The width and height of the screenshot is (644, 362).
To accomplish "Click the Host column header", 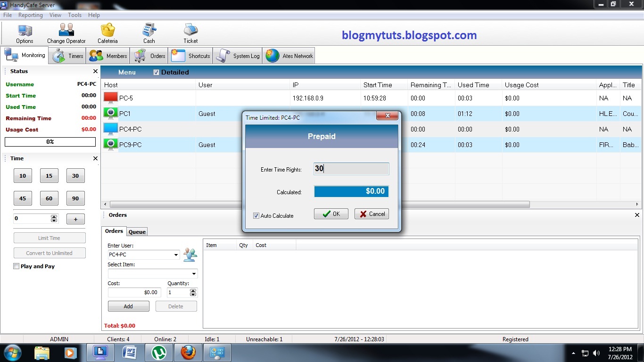I will [x=149, y=85].
